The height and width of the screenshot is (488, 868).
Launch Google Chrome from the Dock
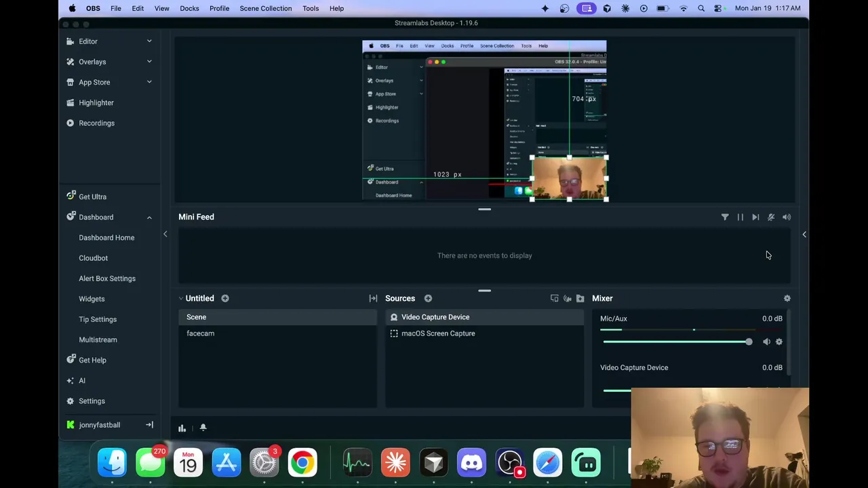302,463
